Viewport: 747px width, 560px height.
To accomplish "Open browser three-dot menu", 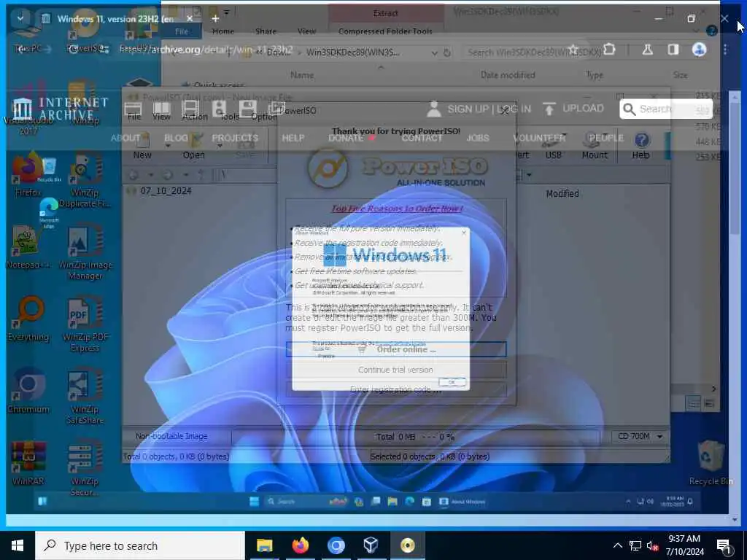I will (725, 50).
